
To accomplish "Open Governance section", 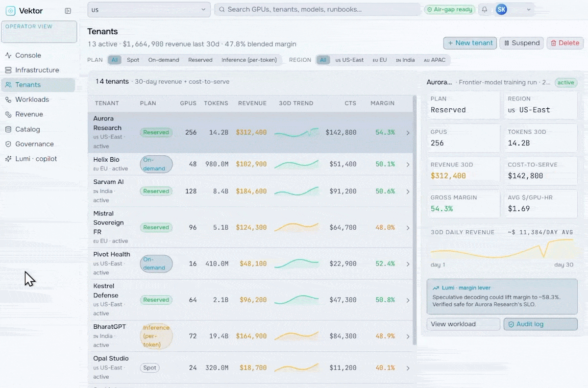I will (x=38, y=144).
